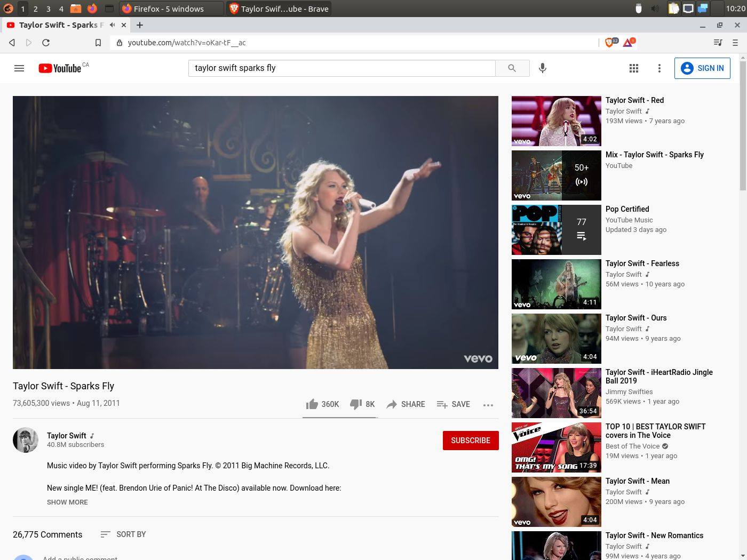Open the YouTube hamburger guide menu
The width and height of the screenshot is (747, 560).
[x=19, y=68]
